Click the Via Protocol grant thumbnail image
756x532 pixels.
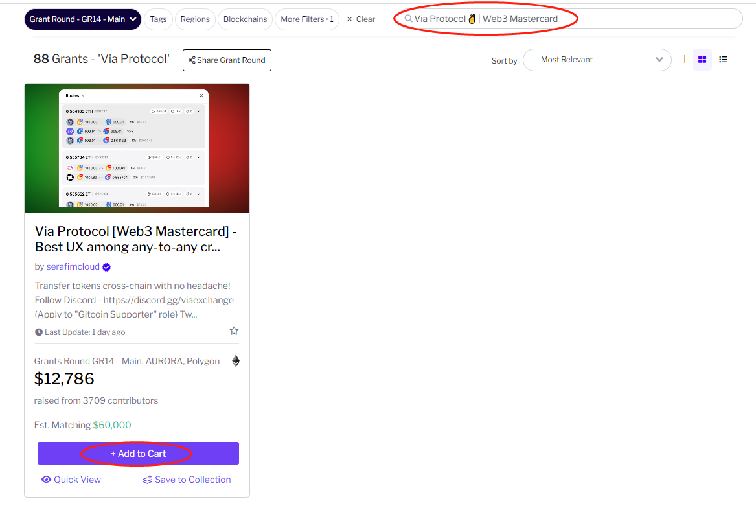click(x=137, y=148)
